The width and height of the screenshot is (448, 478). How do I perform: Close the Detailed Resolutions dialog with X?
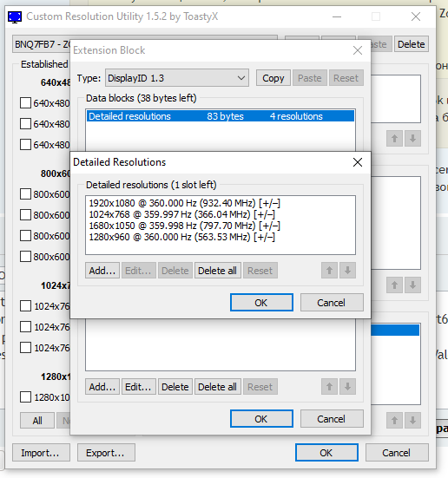(358, 162)
